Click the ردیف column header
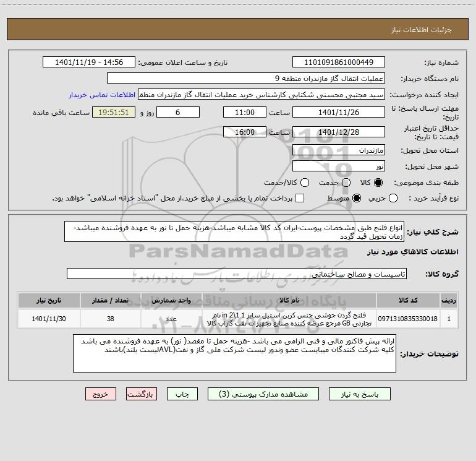Image resolution: width=476 pixels, height=461 pixels. [449, 300]
